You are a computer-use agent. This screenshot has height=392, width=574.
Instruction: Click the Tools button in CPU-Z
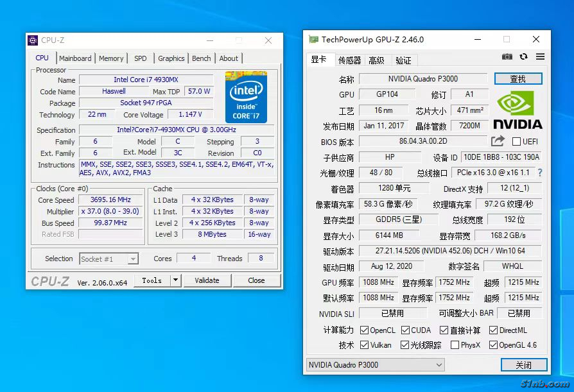click(152, 280)
